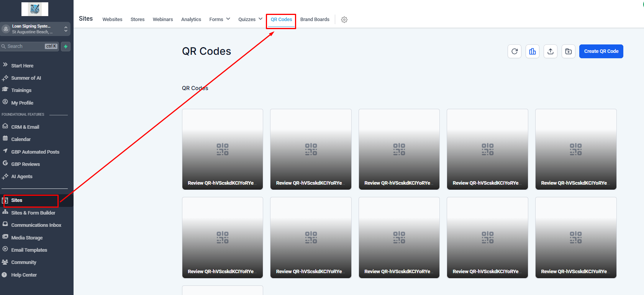
Task: Switch to the Stores tab
Action: [x=138, y=20]
